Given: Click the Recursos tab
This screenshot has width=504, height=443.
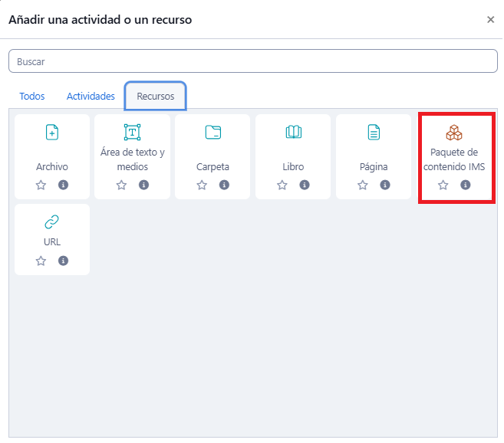Looking at the screenshot, I should coord(156,97).
